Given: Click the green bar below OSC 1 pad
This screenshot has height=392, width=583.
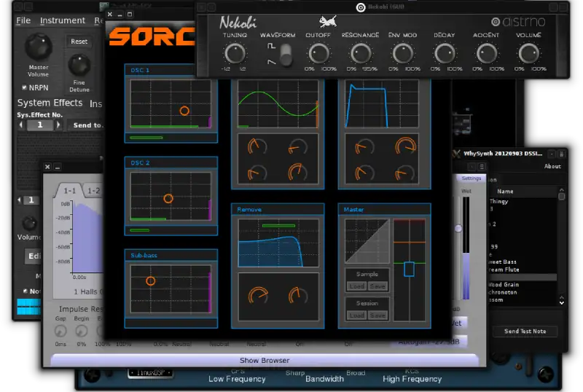Looking at the screenshot, I should pyautogui.click(x=146, y=138).
